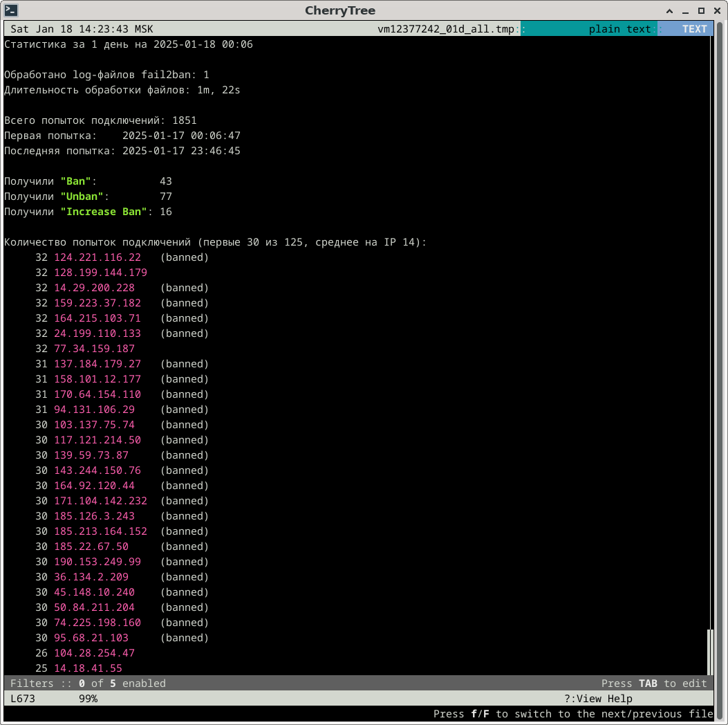728x725 pixels.
Task: Click the IP address 77.34.159.187
Action: click(94, 349)
